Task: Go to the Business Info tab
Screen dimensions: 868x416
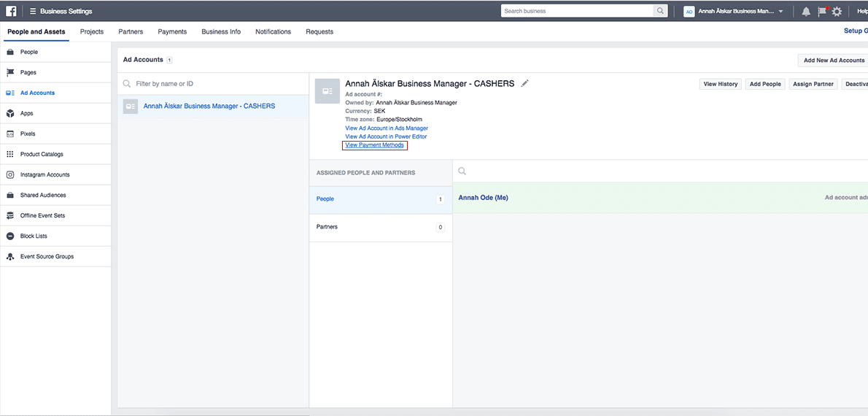Action: coord(221,32)
